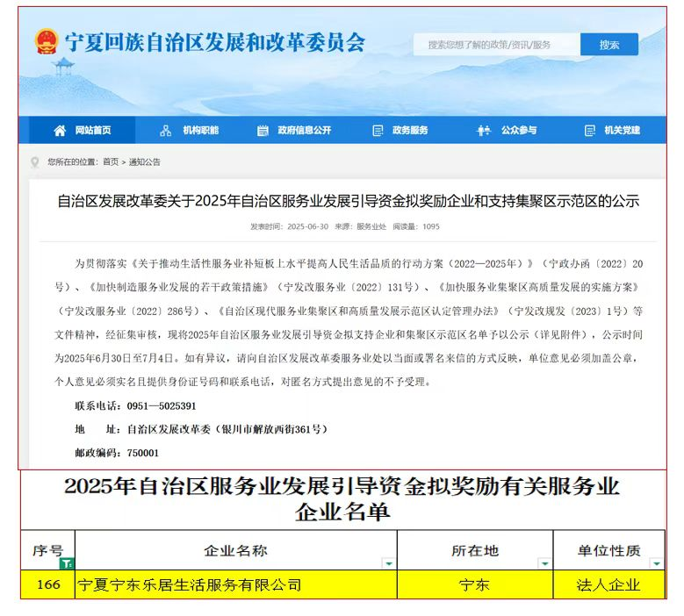Select the yellow 法人企业 cell
684x616 pixels.
[x=609, y=584]
